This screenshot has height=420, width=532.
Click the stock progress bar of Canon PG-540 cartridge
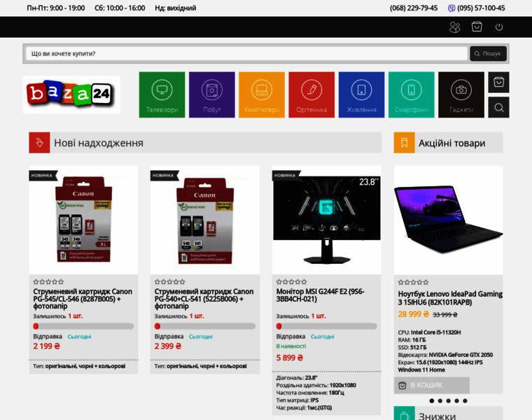(205, 326)
